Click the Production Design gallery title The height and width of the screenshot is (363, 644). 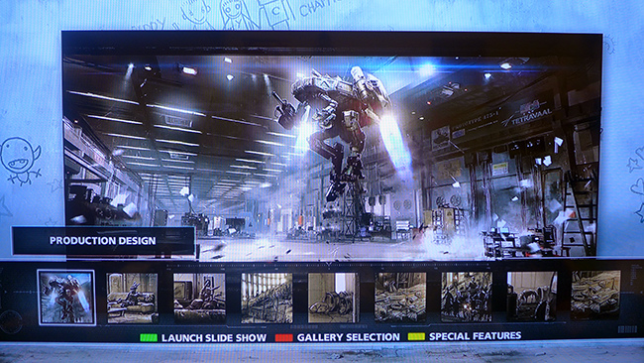click(103, 241)
